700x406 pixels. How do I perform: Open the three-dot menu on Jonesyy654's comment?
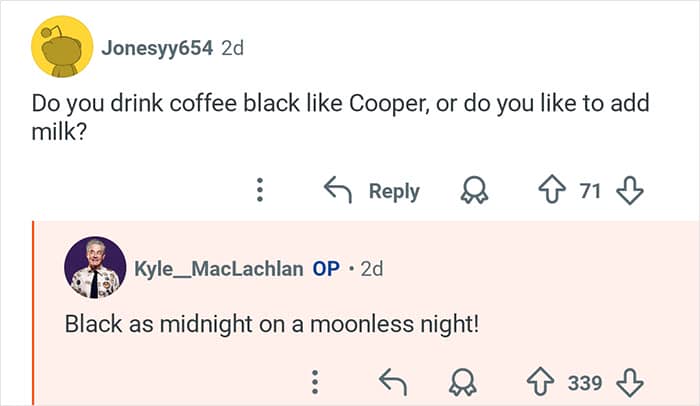260,190
